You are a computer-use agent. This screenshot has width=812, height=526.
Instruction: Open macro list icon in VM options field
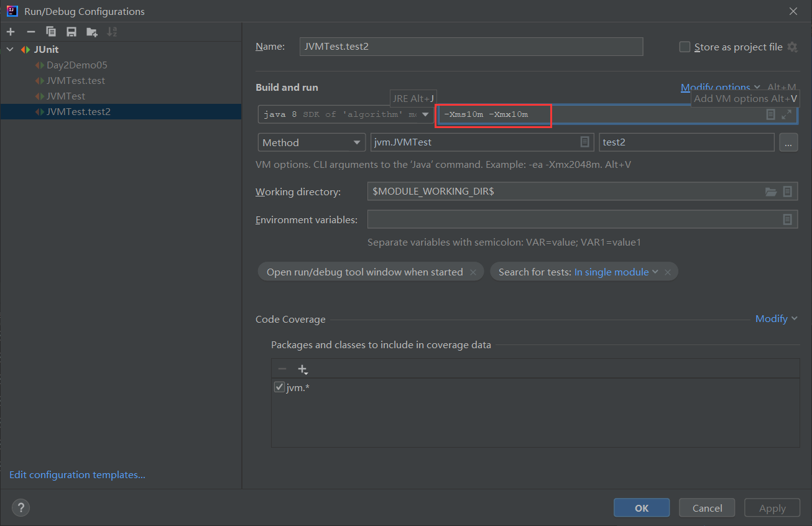point(771,114)
